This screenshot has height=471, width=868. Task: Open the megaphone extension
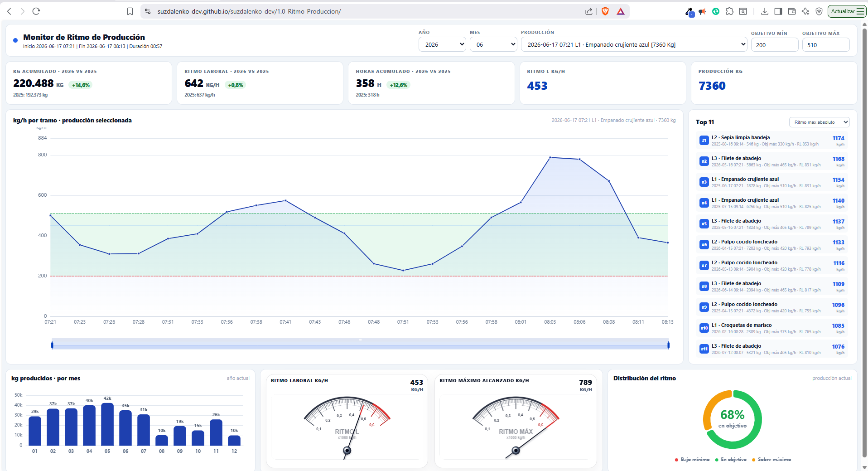click(x=702, y=11)
